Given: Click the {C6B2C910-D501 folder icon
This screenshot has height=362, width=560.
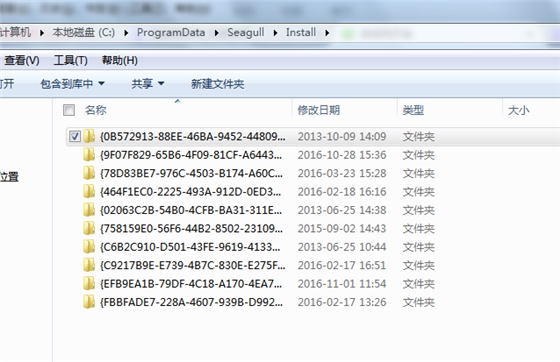Looking at the screenshot, I should click(89, 247).
